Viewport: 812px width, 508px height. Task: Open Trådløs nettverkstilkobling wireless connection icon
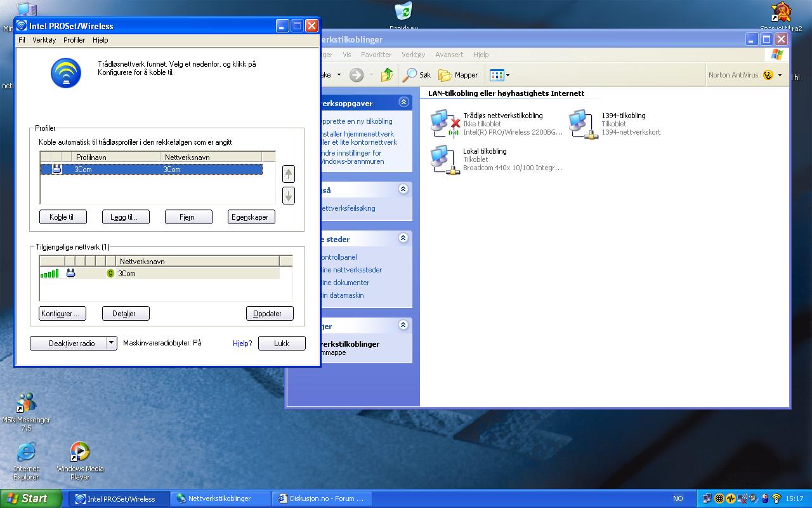[x=445, y=123]
